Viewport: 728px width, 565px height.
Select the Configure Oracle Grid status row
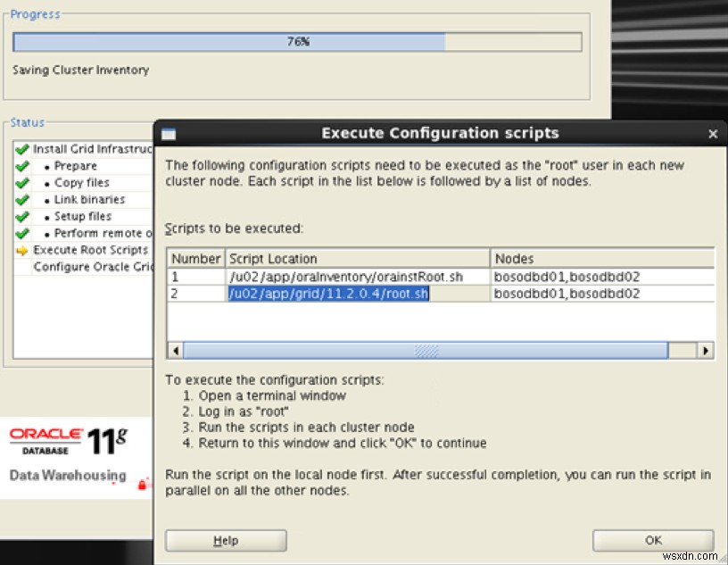point(84,267)
